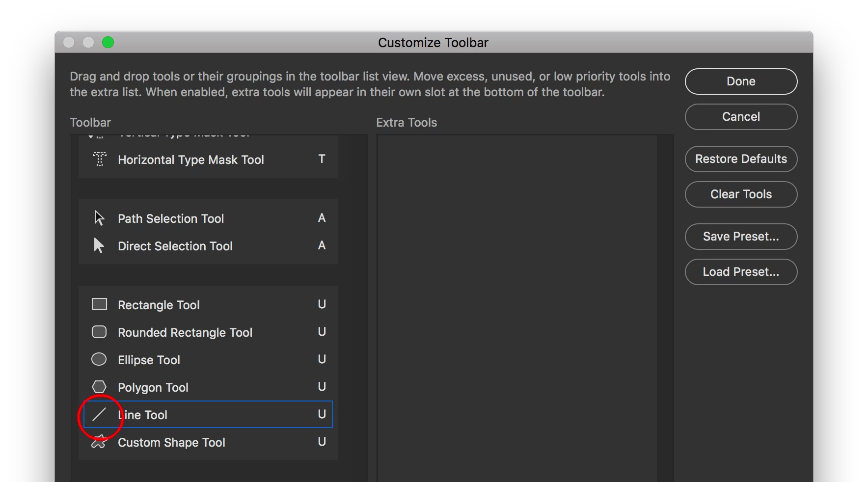The height and width of the screenshot is (482, 868).
Task: Click the Ellipse Tool icon
Action: click(x=99, y=359)
